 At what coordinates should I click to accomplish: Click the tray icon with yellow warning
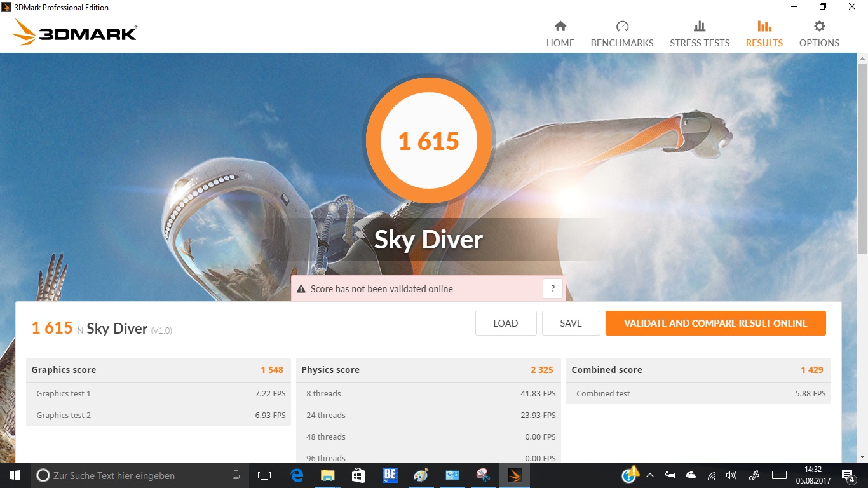pyautogui.click(x=630, y=474)
